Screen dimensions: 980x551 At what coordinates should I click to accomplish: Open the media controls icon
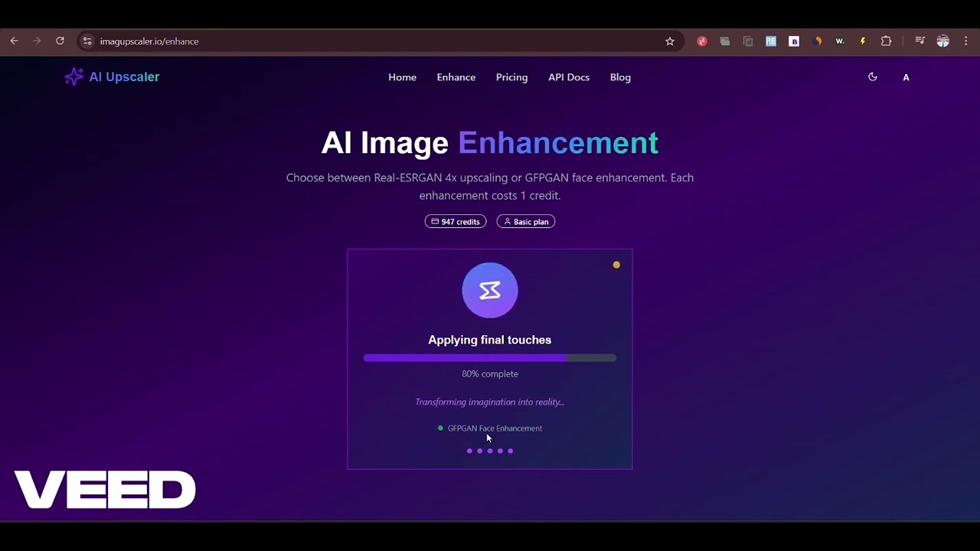(x=920, y=41)
